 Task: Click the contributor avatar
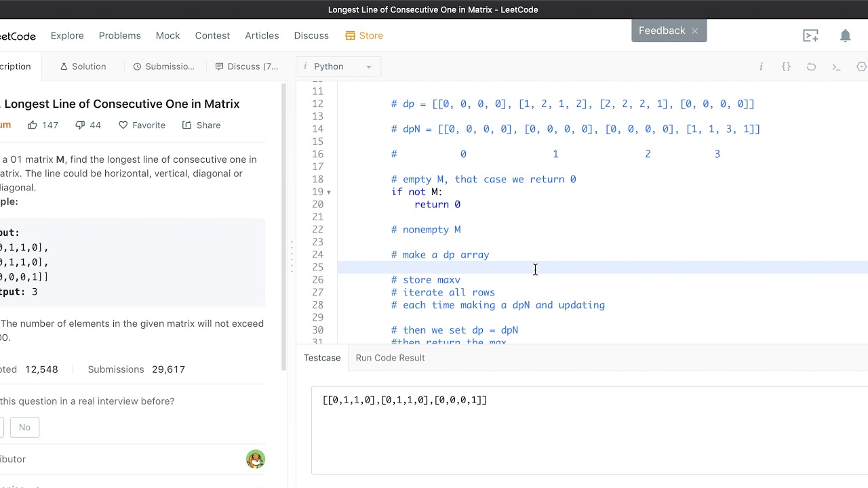[x=256, y=459]
